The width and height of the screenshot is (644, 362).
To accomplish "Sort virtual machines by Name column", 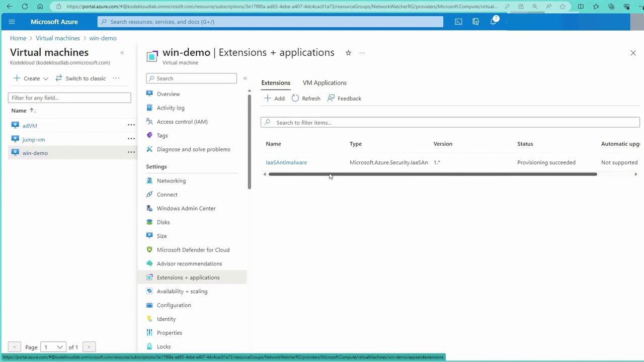I will tap(24, 111).
